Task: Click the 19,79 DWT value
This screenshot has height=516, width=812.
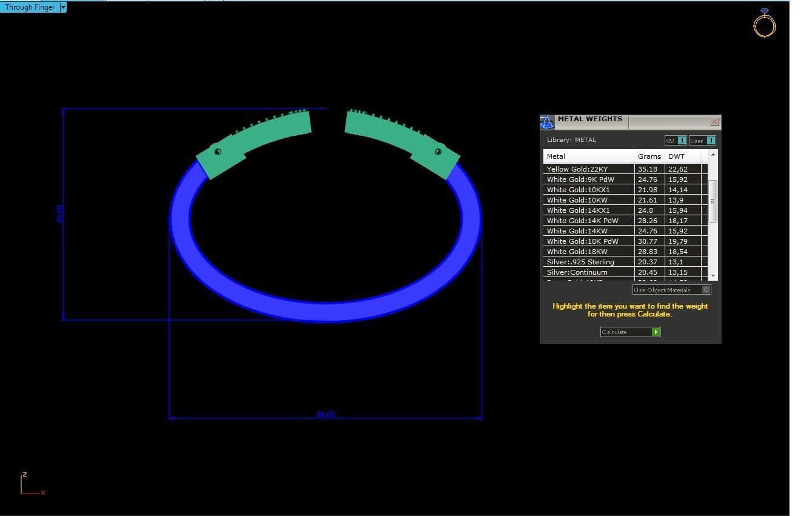Action: [x=678, y=241]
